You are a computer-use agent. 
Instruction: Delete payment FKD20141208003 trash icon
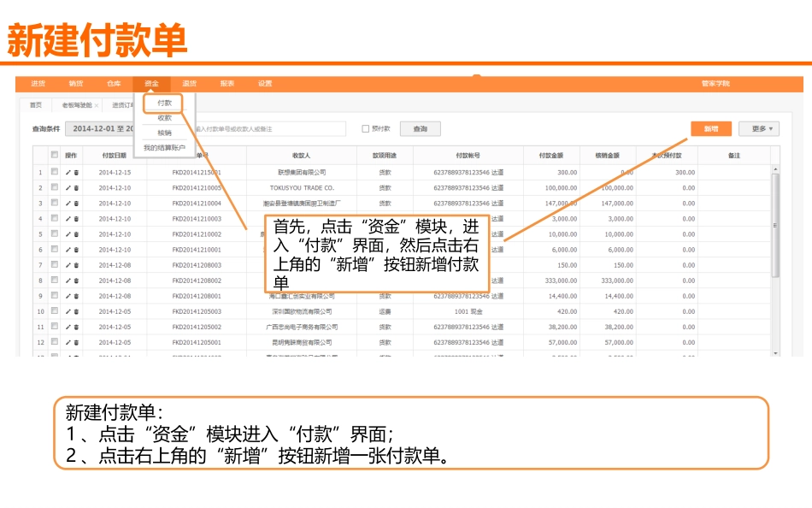76,265
